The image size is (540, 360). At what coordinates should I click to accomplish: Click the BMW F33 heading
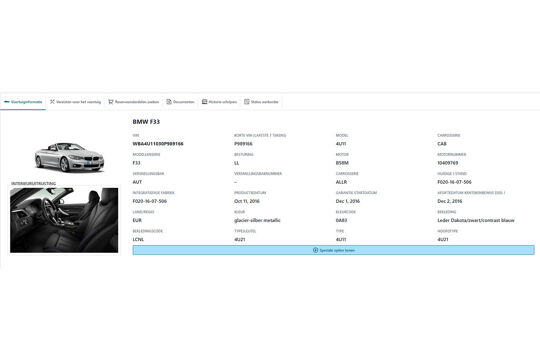coord(146,122)
